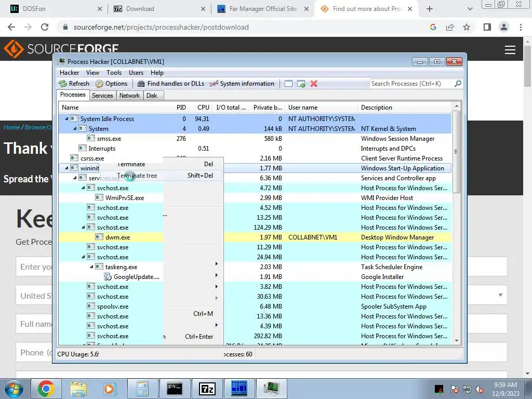This screenshot has width=532, height=399.
Task: Switch to the Services tab
Action: click(x=102, y=96)
